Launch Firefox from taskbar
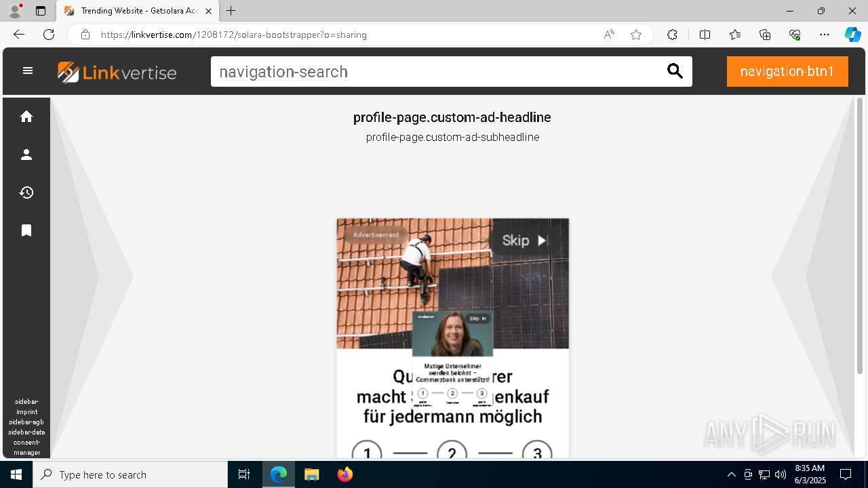 pos(344,474)
